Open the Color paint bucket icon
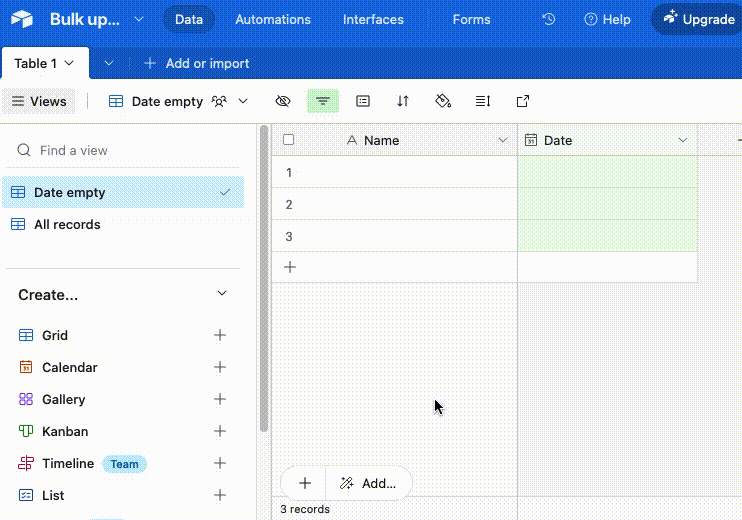 point(443,101)
